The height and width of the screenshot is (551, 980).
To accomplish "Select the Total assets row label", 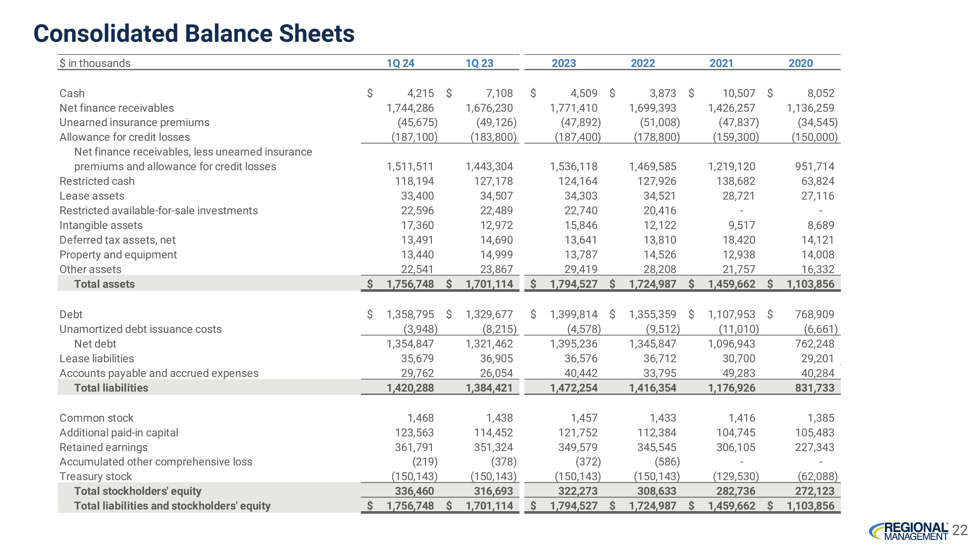I will click(x=104, y=284).
